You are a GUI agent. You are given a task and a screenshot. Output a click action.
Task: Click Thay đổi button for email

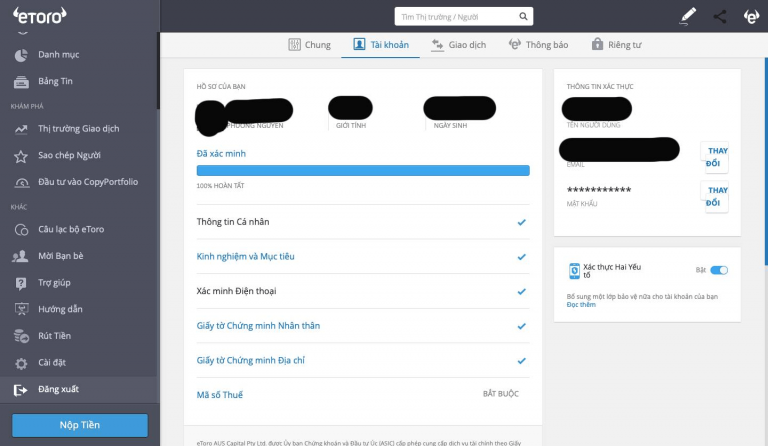(714, 157)
